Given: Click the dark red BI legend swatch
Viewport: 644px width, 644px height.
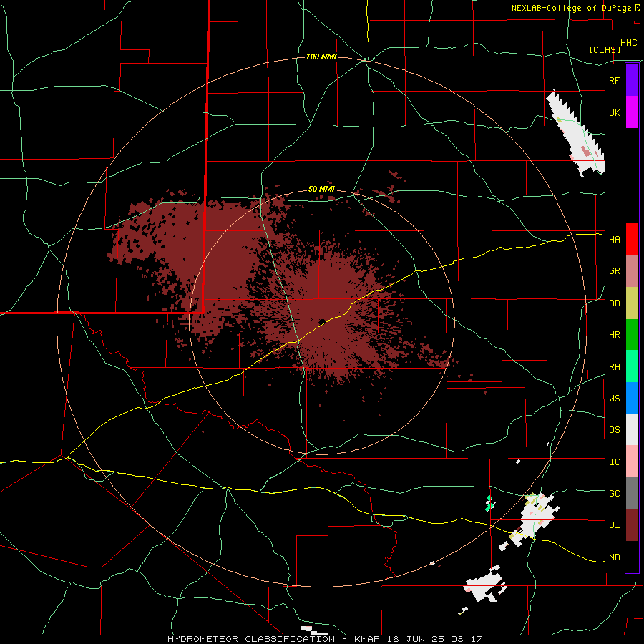Looking at the screenshot, I should pos(632,525).
